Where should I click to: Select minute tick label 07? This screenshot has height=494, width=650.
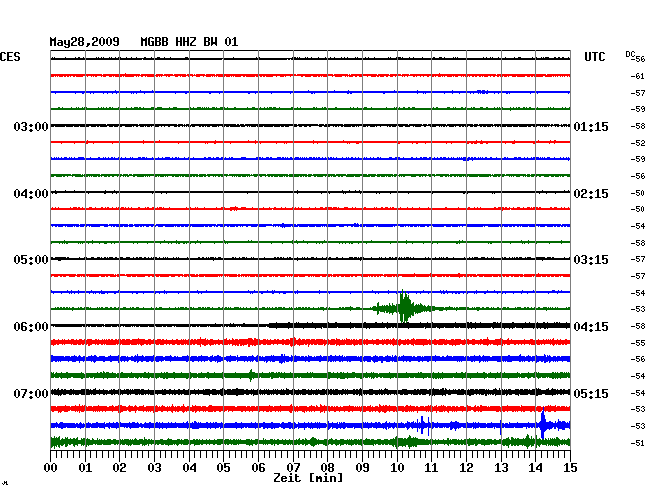click(x=293, y=467)
